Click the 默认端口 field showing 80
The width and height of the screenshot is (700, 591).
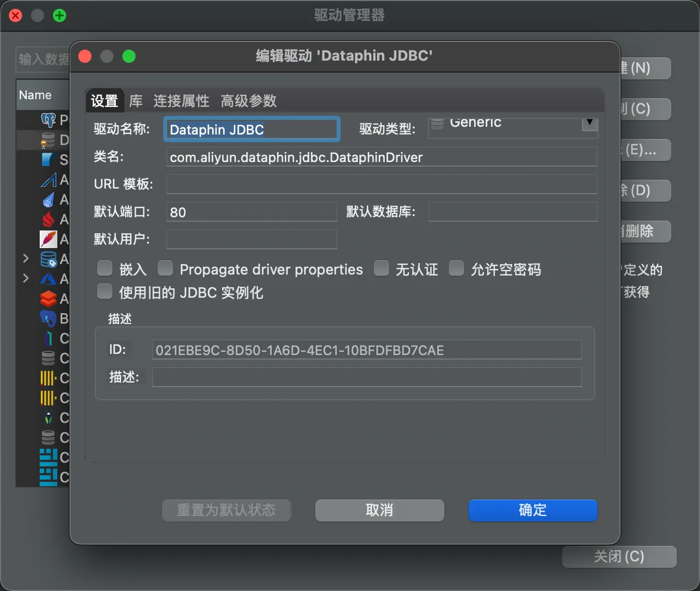251,212
